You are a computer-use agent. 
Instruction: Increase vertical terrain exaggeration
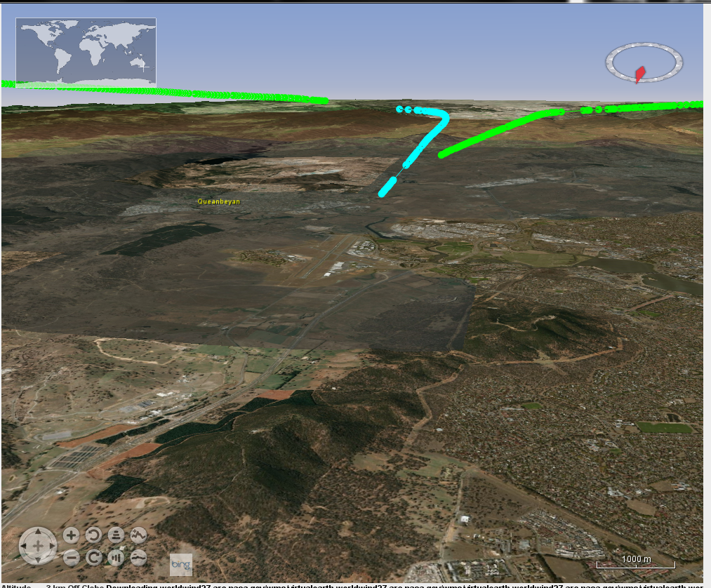tap(138, 535)
